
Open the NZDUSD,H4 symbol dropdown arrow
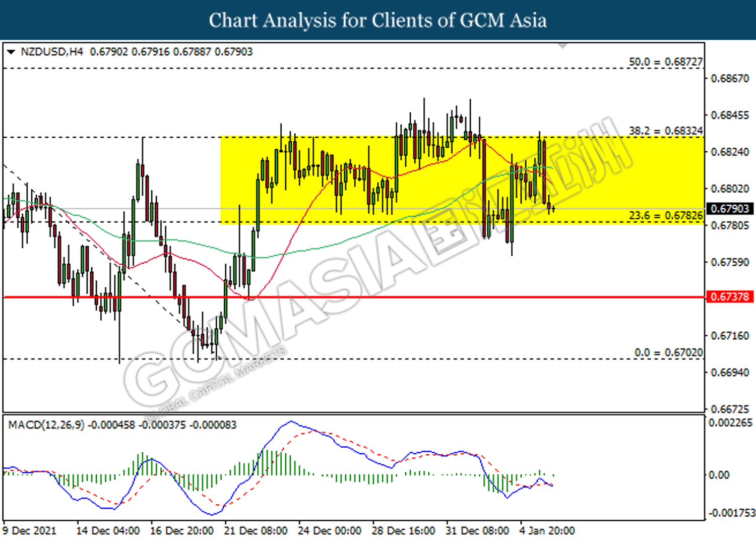pos(11,52)
